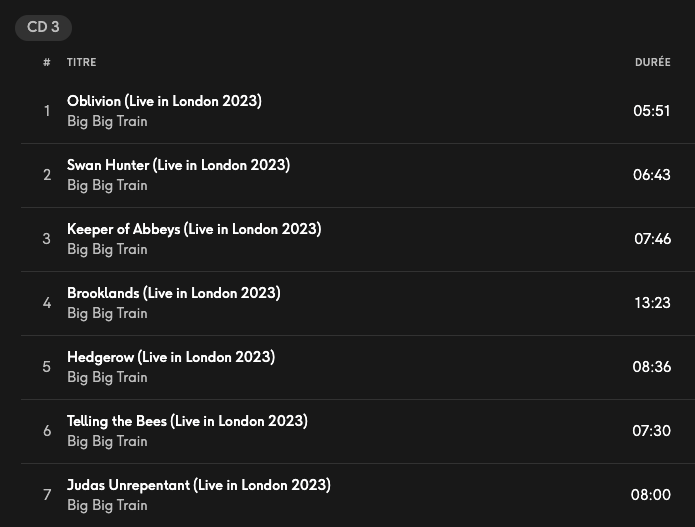Click the # column header

47,62
